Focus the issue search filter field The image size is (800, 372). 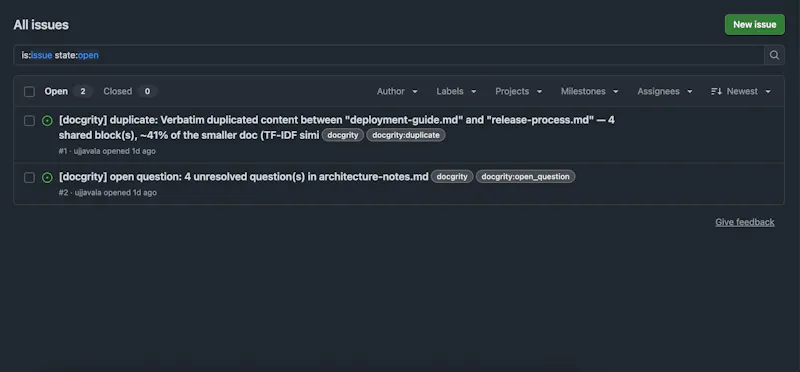pos(389,55)
